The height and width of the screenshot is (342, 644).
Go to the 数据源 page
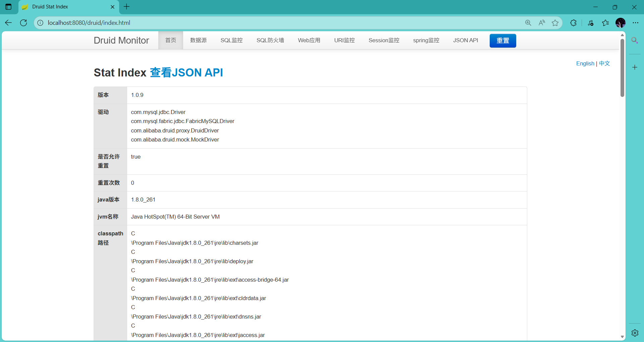point(198,40)
